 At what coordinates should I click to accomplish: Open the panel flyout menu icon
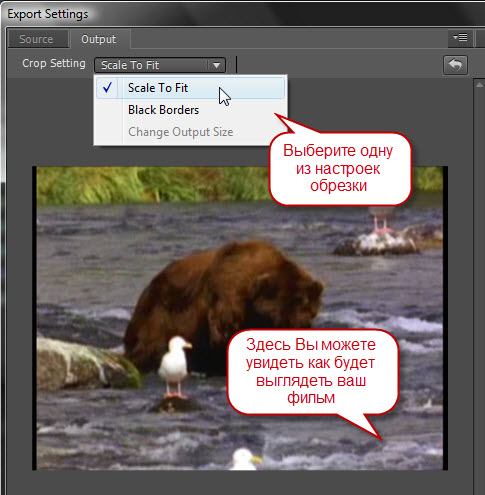click(x=460, y=38)
